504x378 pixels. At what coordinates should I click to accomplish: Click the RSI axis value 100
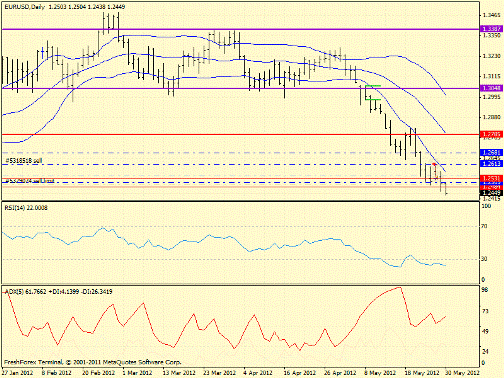point(486,206)
